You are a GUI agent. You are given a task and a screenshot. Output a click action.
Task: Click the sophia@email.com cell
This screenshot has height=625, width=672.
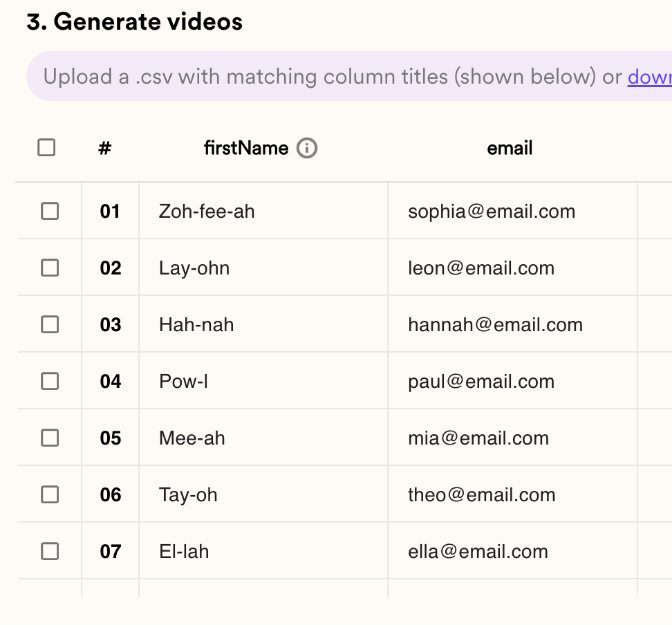click(512, 211)
